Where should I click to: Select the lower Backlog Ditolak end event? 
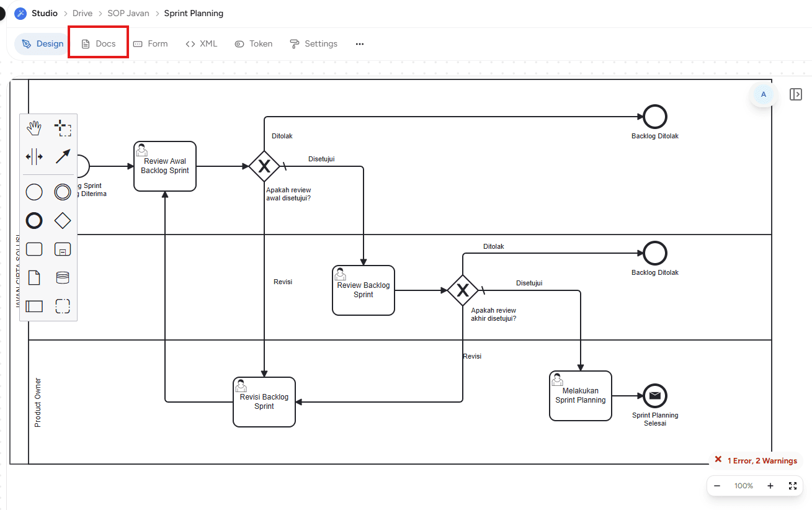655,253
